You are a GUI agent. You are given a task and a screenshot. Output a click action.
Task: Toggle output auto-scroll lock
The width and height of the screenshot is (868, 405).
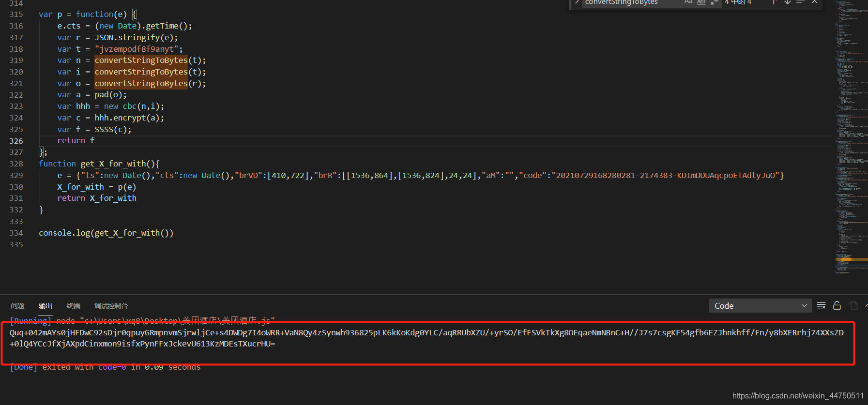click(x=837, y=305)
